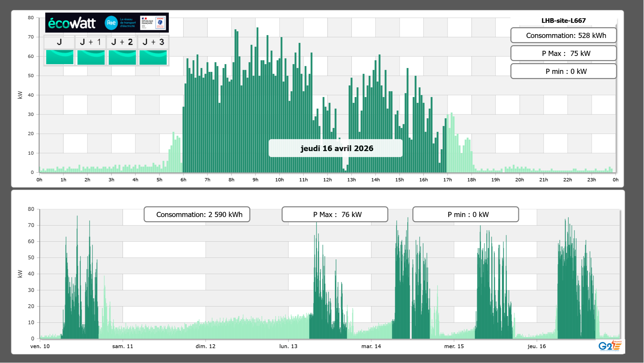This screenshot has height=363, width=644.
Task: Click the République Française ADEME logo
Action: coord(153,23)
